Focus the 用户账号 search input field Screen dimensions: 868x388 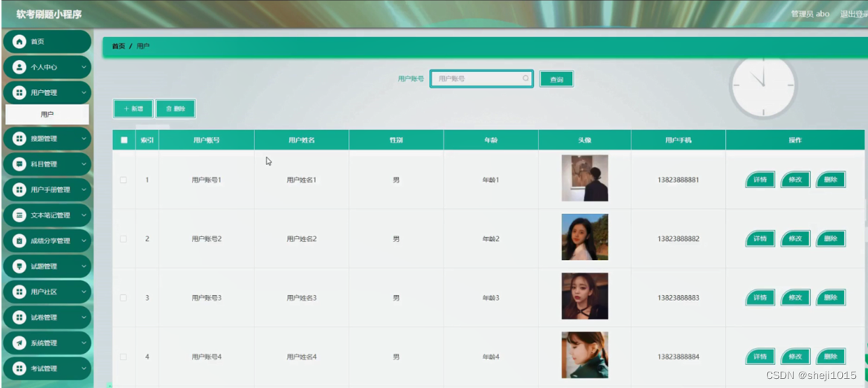click(481, 79)
